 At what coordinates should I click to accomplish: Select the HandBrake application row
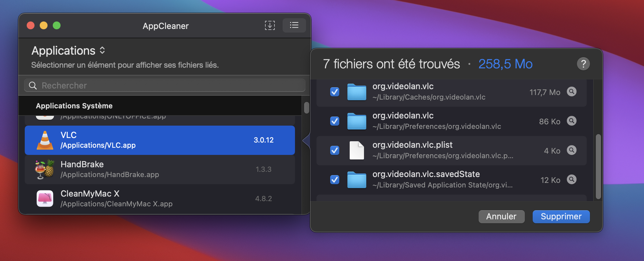[160, 170]
